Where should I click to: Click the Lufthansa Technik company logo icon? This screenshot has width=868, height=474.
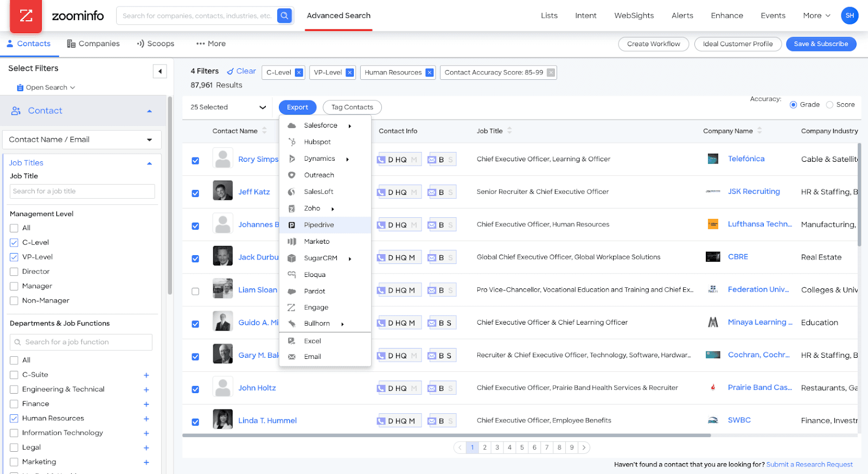(713, 224)
